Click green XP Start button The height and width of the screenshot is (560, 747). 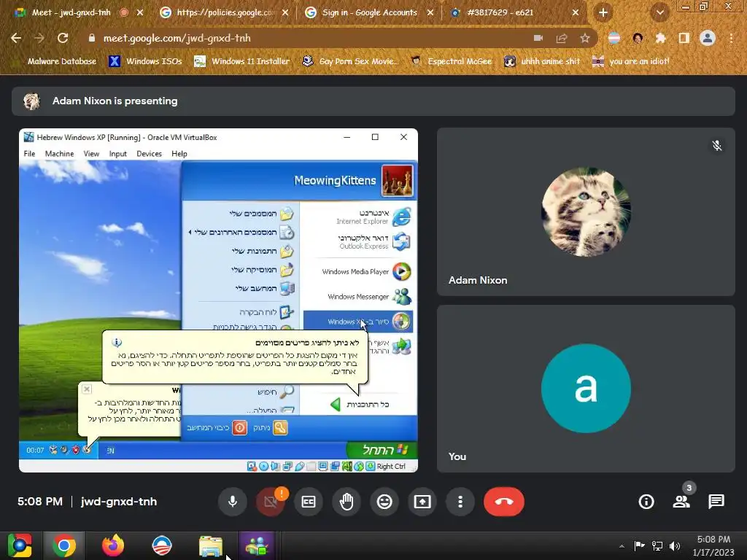tap(382, 450)
